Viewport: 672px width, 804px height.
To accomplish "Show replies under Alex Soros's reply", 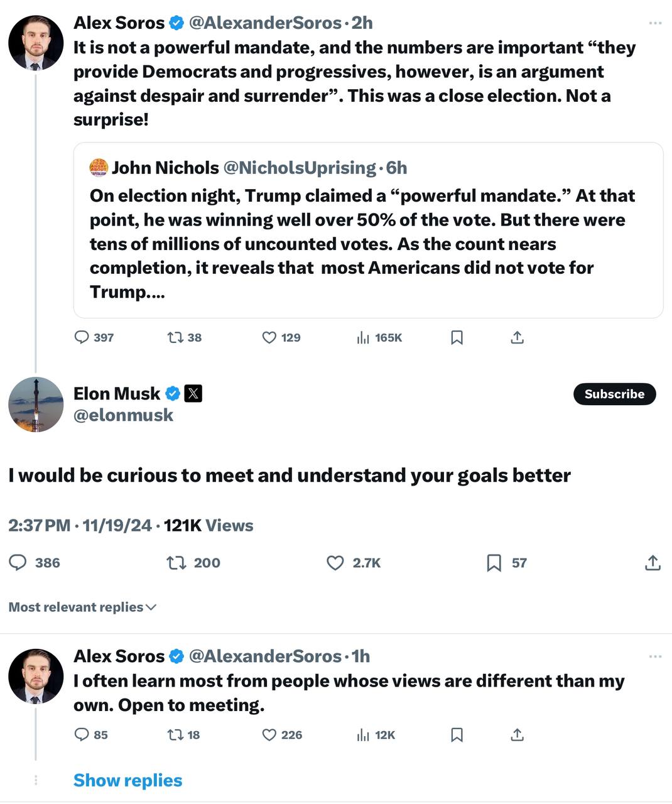I will [127, 780].
